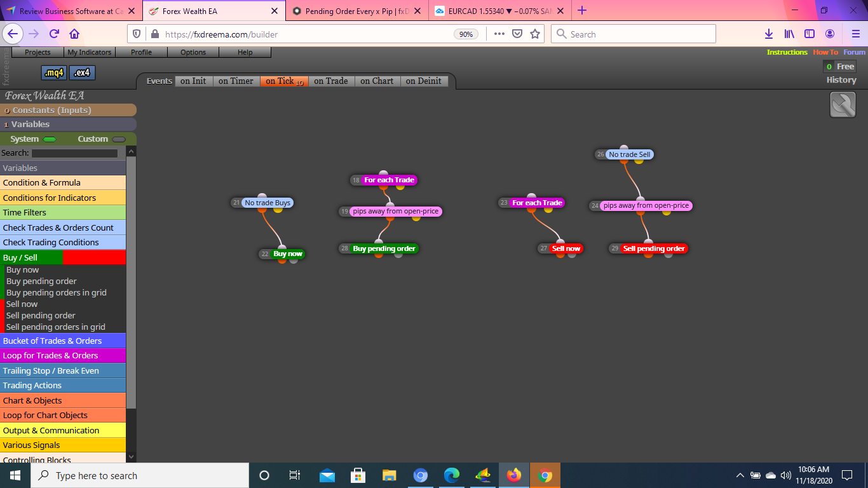Select the 'Sell now' block 27
The image size is (868, 488).
[566, 248]
